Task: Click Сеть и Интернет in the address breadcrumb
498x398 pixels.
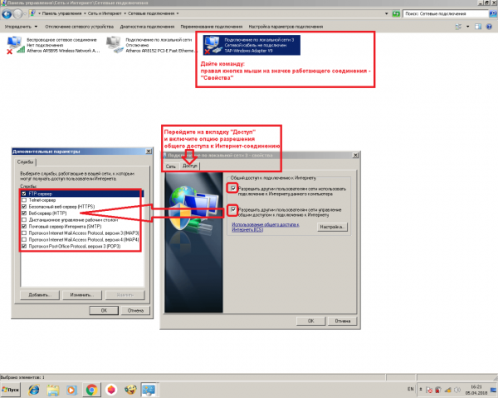Action: click(105, 14)
